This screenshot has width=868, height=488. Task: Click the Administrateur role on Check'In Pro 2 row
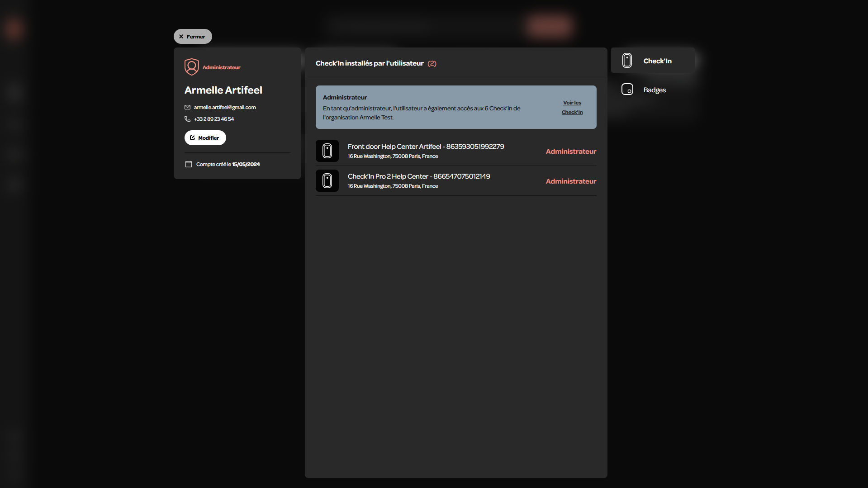coord(571,181)
